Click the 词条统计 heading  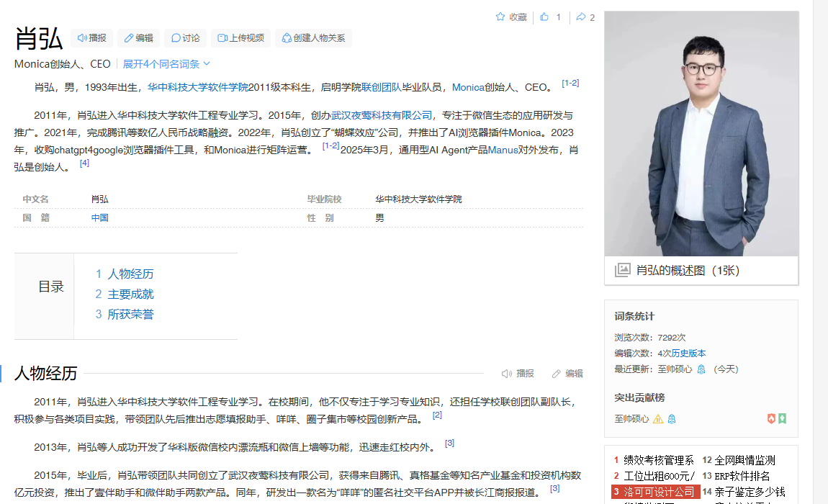point(634,316)
